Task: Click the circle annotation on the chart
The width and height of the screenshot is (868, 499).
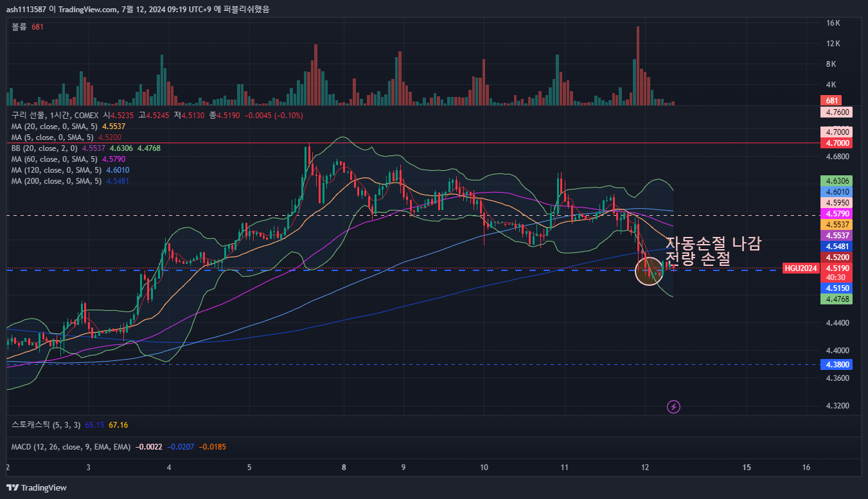Action: coord(649,271)
